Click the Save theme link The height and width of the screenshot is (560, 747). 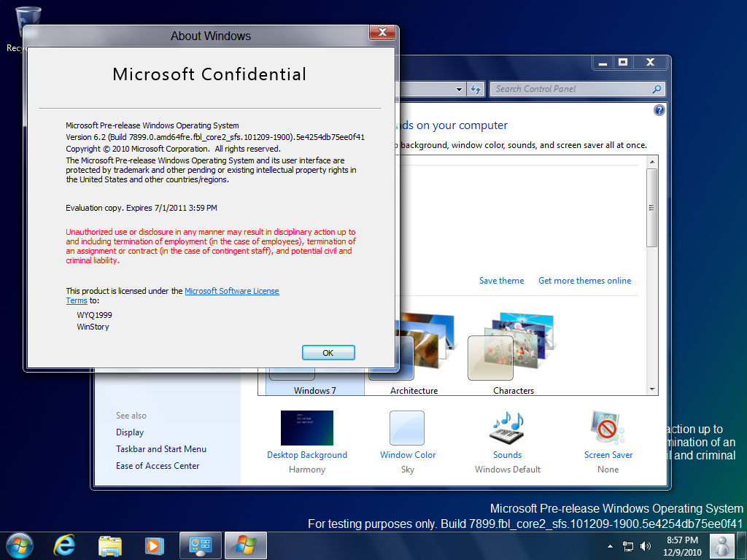point(501,281)
